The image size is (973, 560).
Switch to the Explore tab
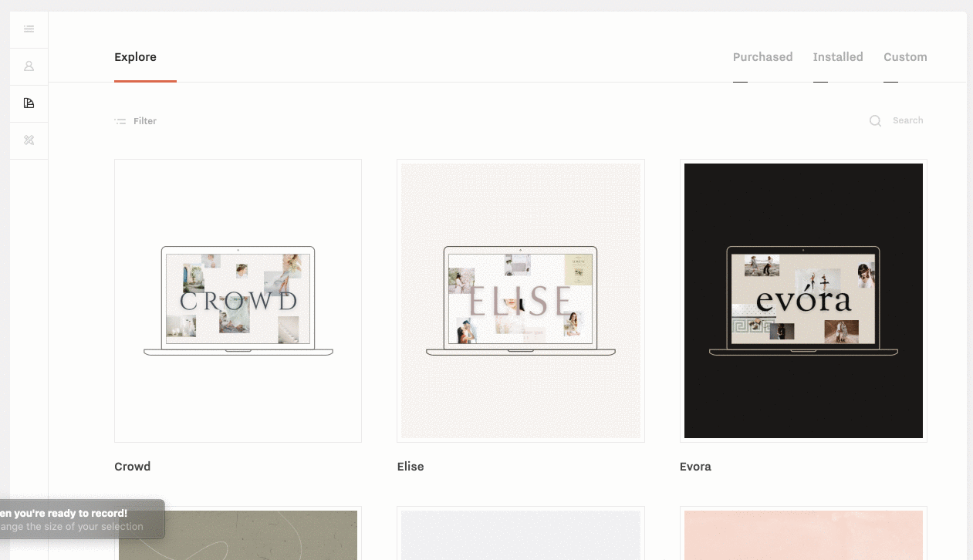pyautogui.click(x=136, y=57)
